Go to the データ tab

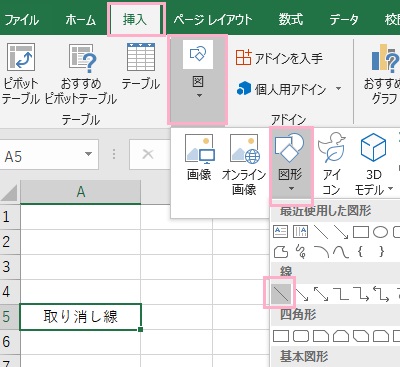(344, 19)
